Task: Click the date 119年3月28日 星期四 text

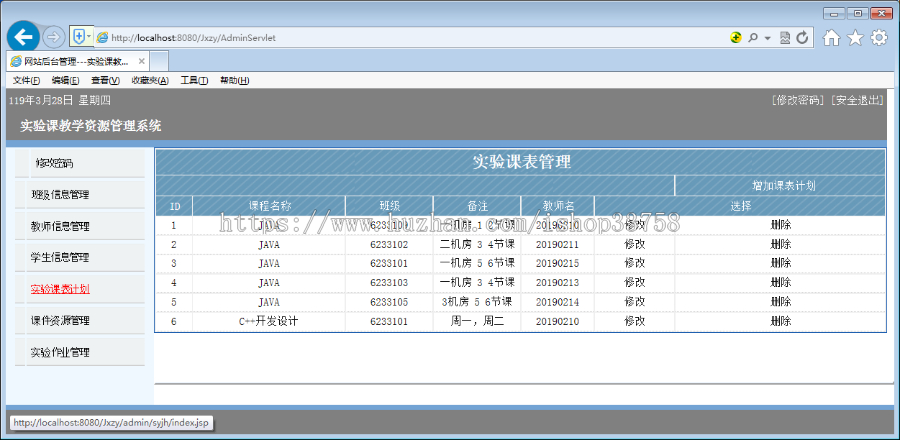Action: 60,101
